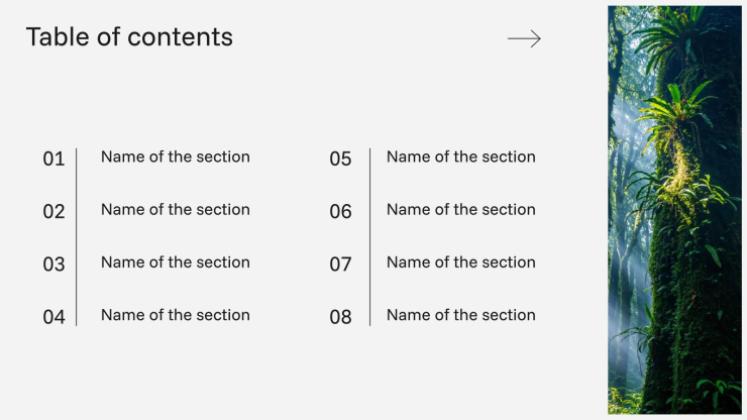Select 'Name of the section' beside 03
This screenshot has width=747, height=420.
click(x=175, y=263)
